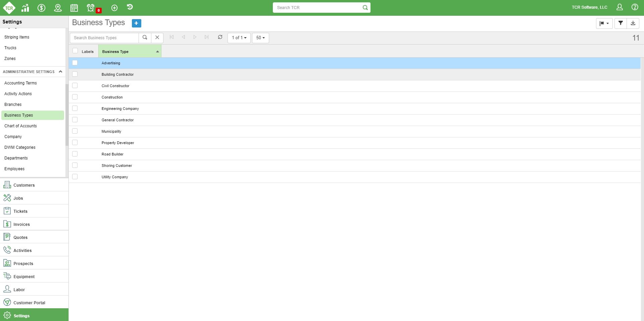This screenshot has width=644, height=321.
Task: Open the 1 of 1 page dropdown
Action: click(x=239, y=38)
